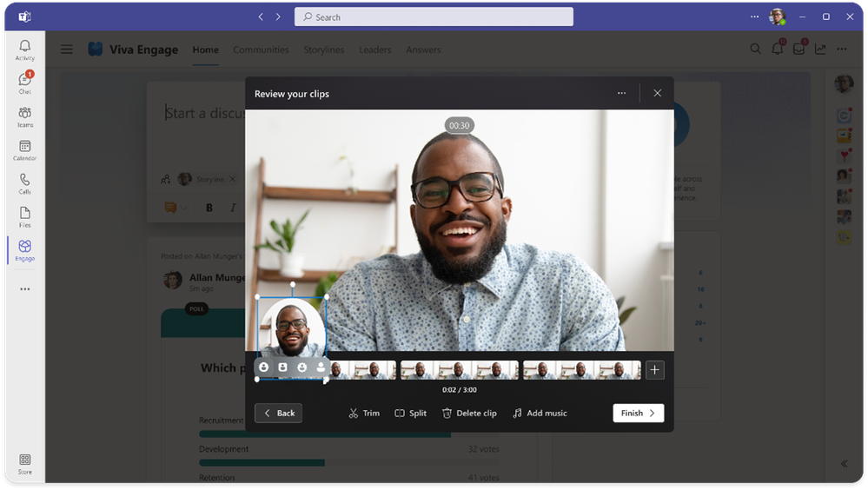The width and height of the screenshot is (868, 490).
Task: Open the Viva Engage notifications bell
Action: tap(778, 49)
